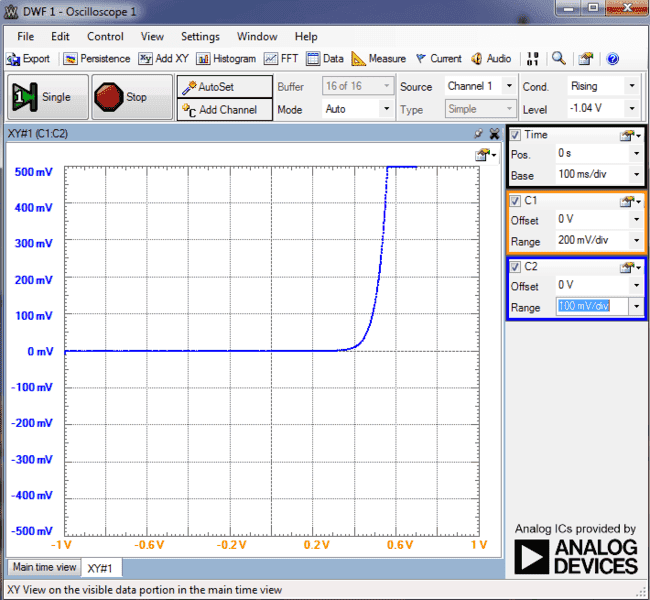Image resolution: width=650 pixels, height=600 pixels.
Task: Open the FFT view
Action: tap(281, 59)
